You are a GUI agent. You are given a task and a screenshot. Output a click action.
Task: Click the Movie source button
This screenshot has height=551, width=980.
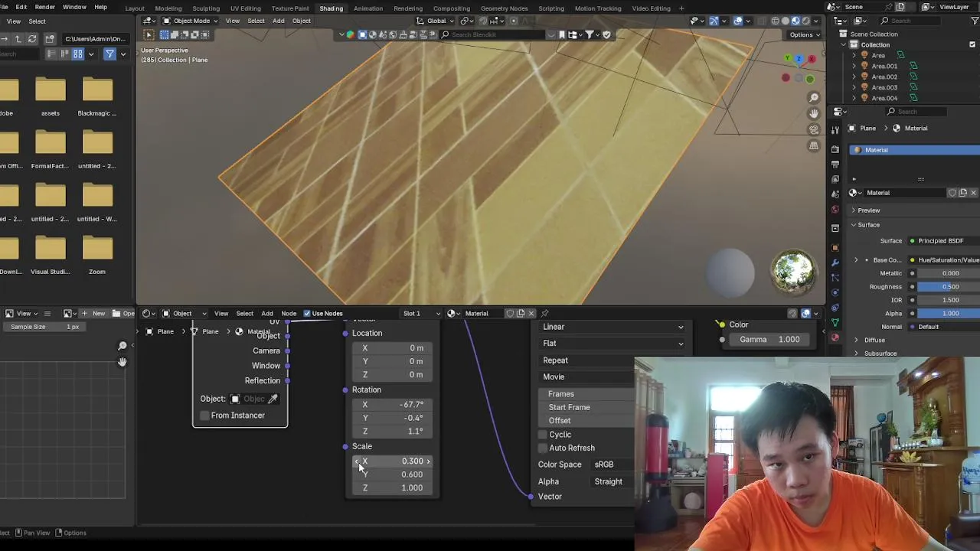(586, 377)
